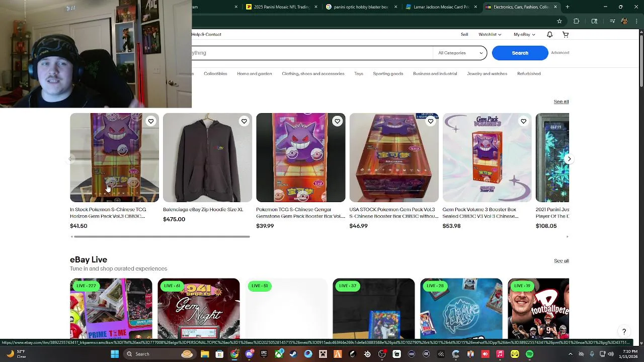Open Advanced search link

coord(560,53)
